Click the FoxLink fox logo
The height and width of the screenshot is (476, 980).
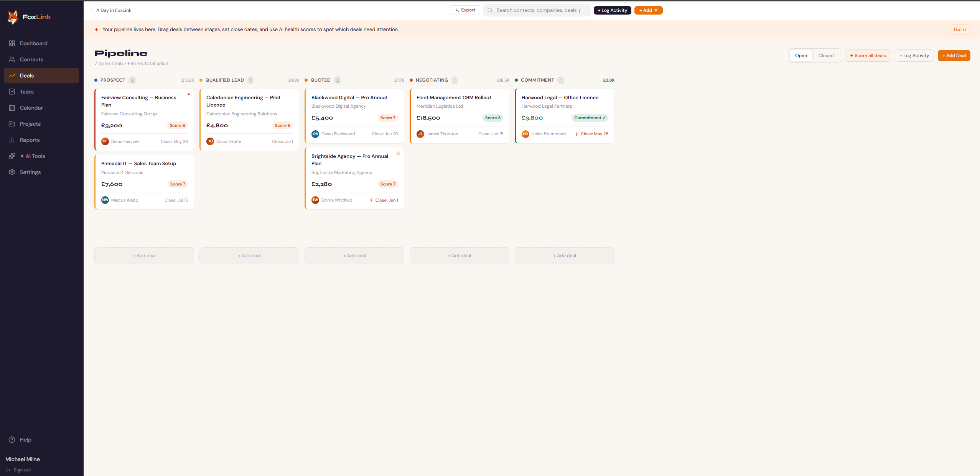pos(13,17)
